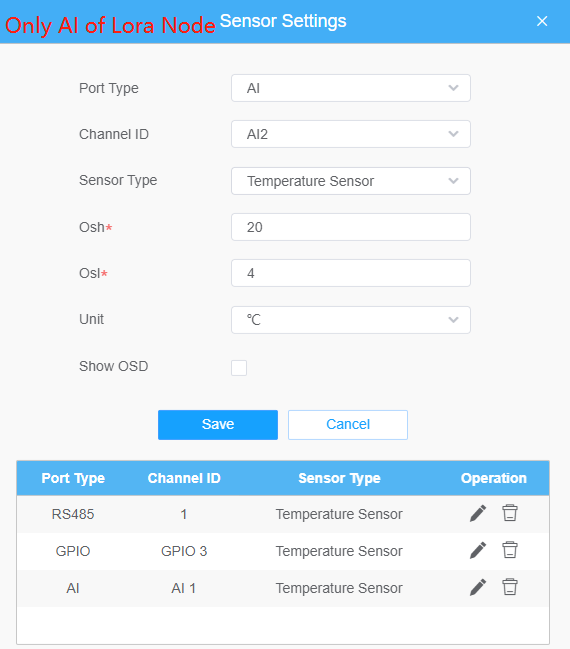Focus the Osh input field

351,227
